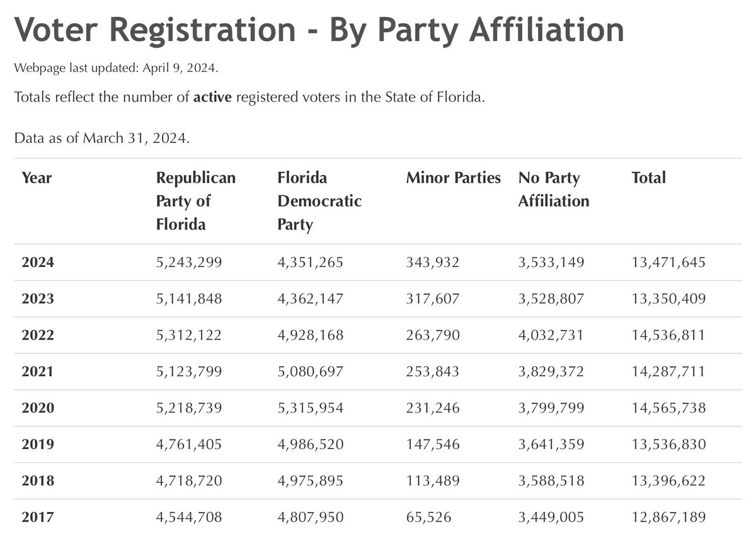Image resolution: width=756 pixels, height=541 pixels.
Task: Select the 2019 year row label
Action: [x=38, y=445]
